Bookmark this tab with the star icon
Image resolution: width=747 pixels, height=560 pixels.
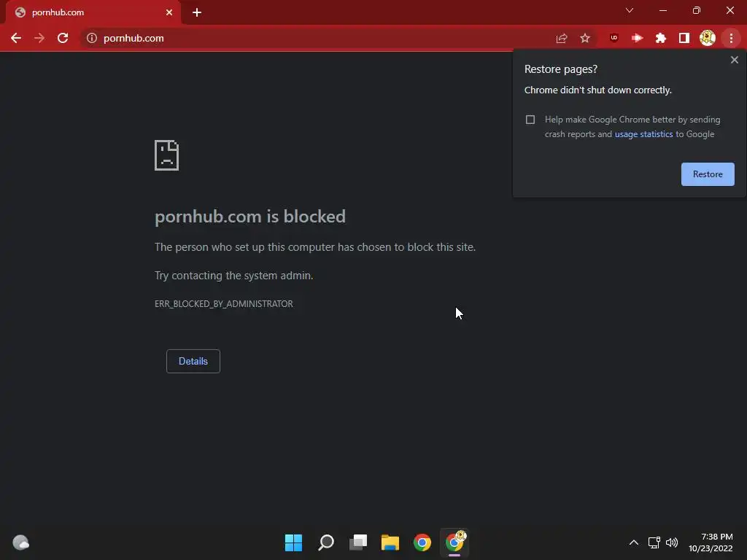coord(585,38)
